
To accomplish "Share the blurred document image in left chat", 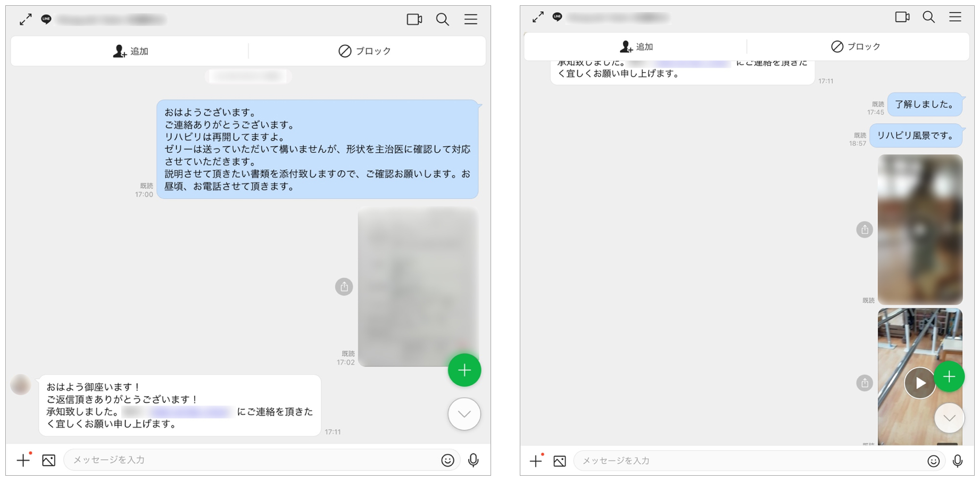I will point(344,287).
